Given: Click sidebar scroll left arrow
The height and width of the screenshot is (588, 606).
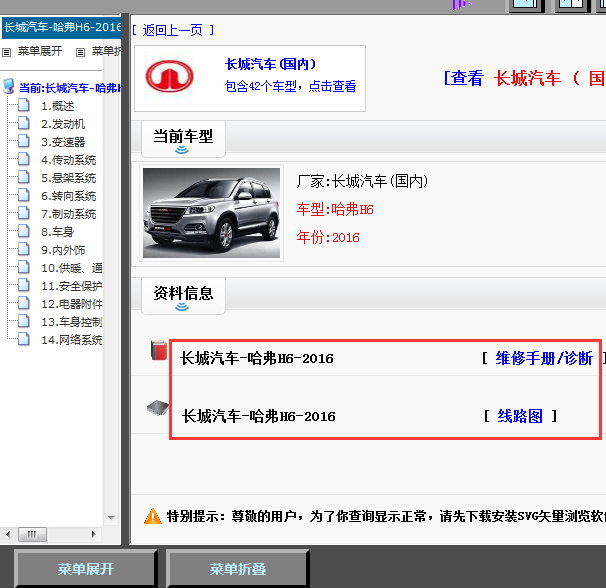Looking at the screenshot, I should click(x=8, y=534).
